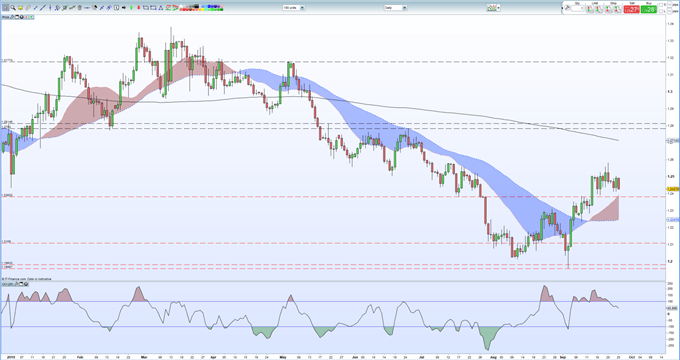Click the green Buy price button
Image resolution: width=680 pixels, height=360 pixels.
click(x=649, y=9)
